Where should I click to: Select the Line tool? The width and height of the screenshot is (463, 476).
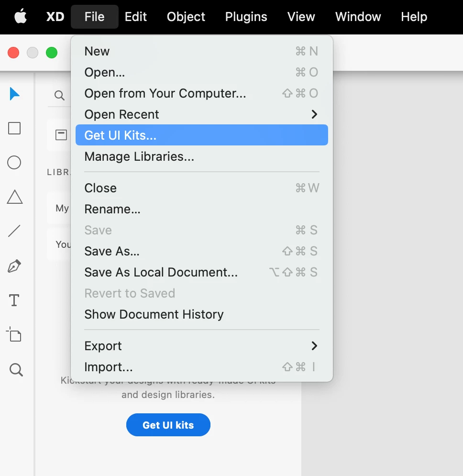coord(14,231)
